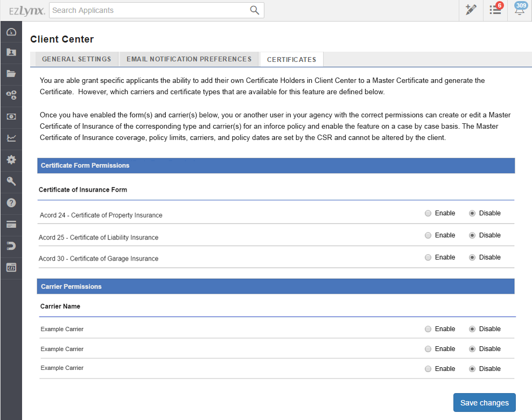Image resolution: width=532 pixels, height=420 pixels.
Task: Enable the third Example Carrier
Action: click(x=428, y=369)
